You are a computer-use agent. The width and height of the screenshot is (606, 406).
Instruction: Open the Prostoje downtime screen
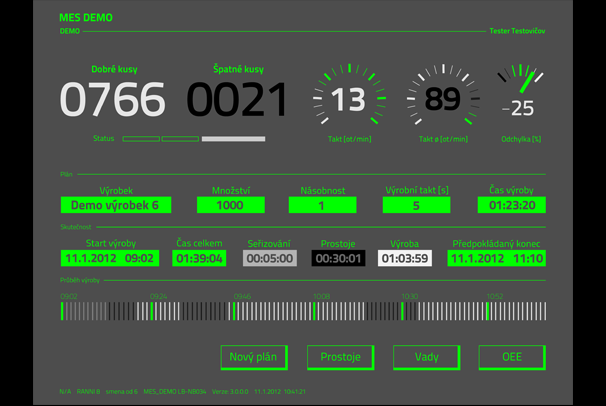click(340, 357)
